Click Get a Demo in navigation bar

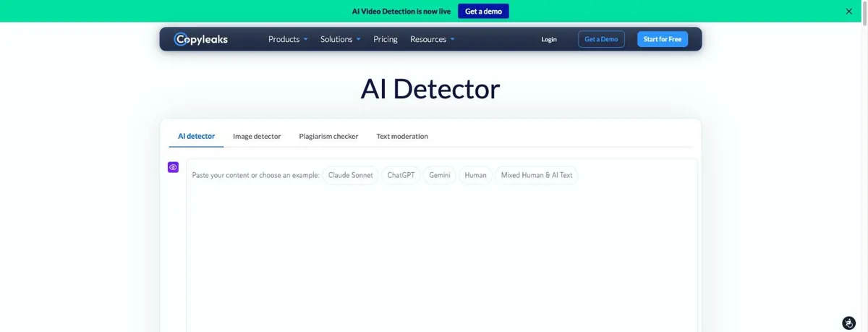point(601,39)
